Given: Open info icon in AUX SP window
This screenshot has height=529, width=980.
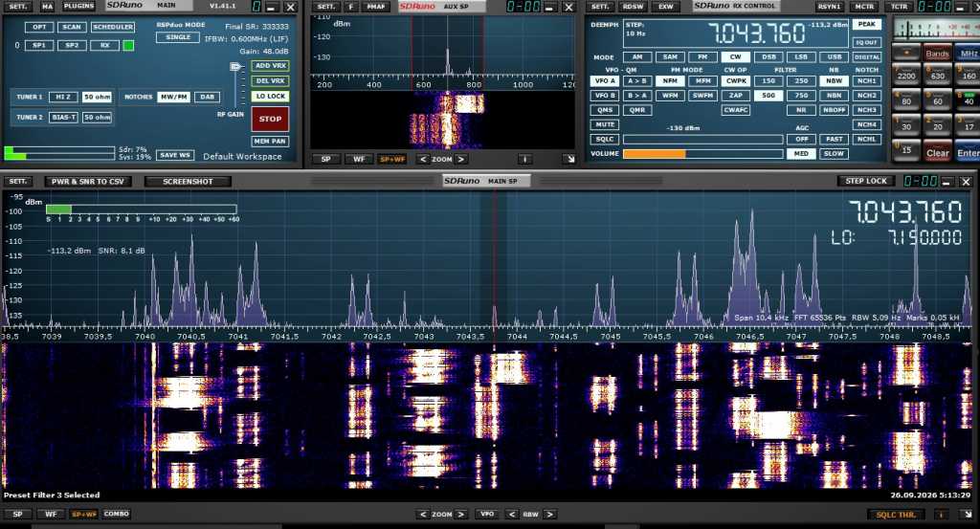Looking at the screenshot, I should (525, 159).
